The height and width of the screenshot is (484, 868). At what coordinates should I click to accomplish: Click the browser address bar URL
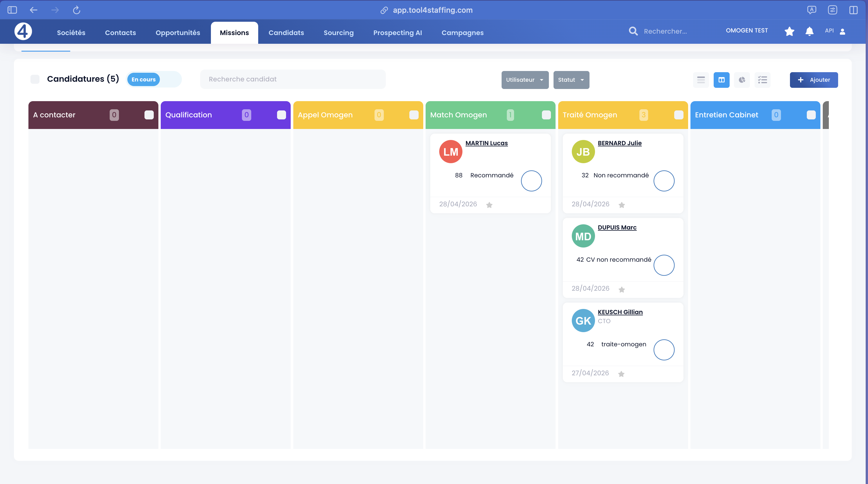tap(433, 10)
